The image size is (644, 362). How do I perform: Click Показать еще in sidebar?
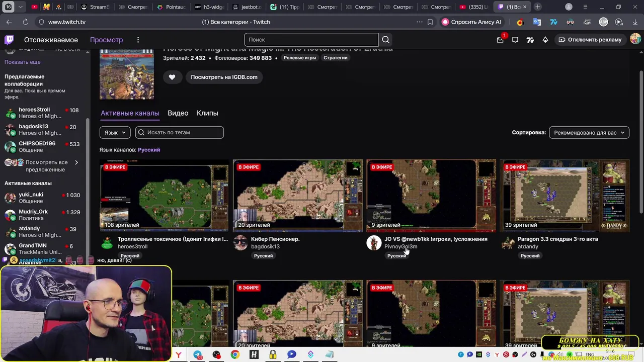tap(23, 62)
